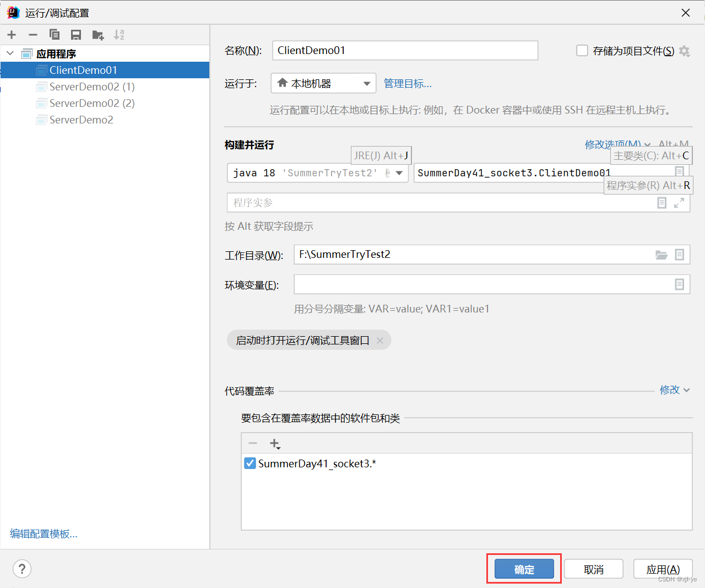Open 编辑配置模板 link

tap(44, 533)
